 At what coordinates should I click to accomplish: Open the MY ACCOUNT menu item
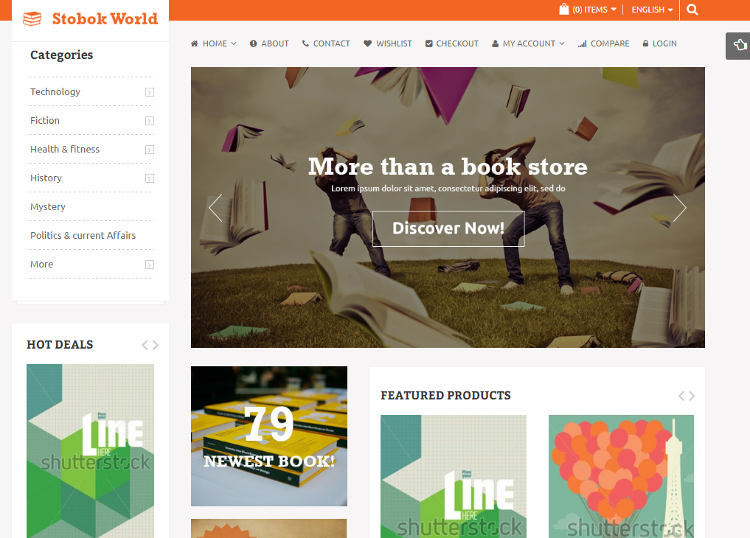coord(528,44)
